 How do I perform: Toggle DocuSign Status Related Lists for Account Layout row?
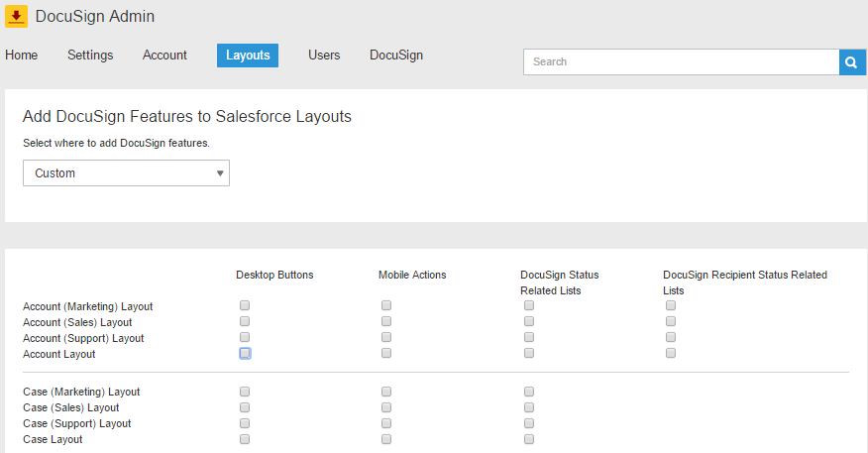(529, 353)
